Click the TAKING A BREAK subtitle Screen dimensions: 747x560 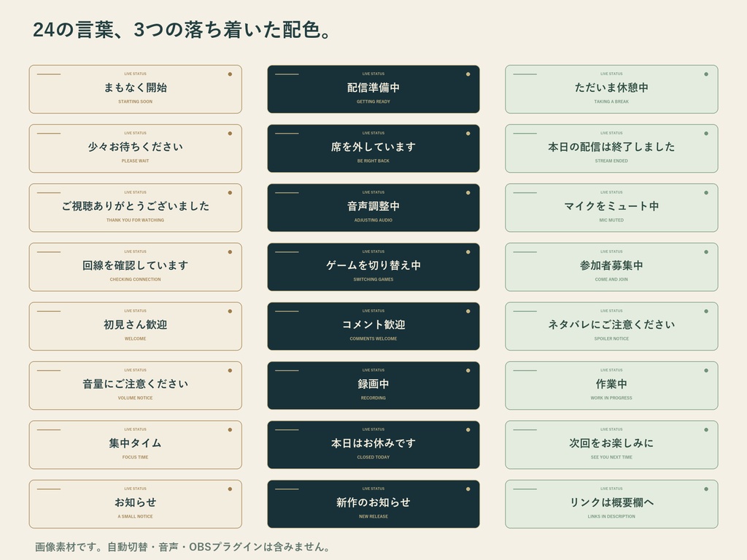612,101
